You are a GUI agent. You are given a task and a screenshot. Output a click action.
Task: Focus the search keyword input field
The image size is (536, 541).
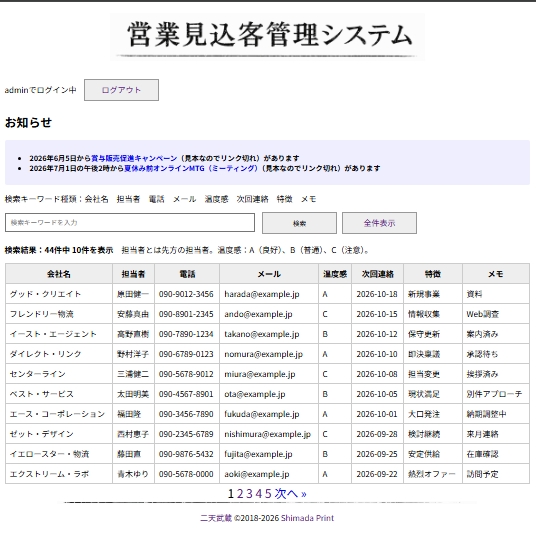[x=130, y=223]
